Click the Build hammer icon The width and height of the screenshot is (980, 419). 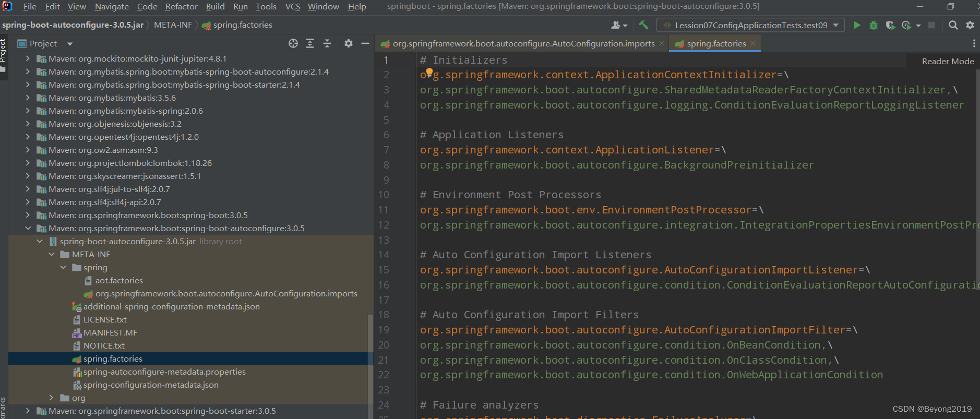643,25
